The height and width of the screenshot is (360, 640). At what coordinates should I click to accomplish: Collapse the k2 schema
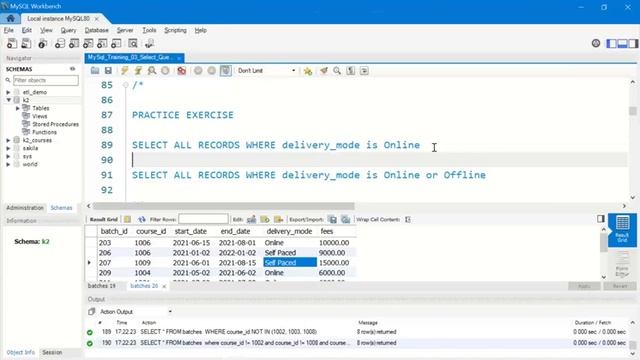[x=8, y=100]
